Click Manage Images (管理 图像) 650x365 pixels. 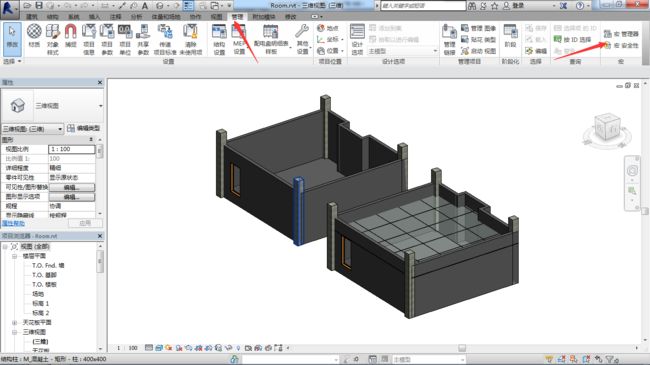point(478,28)
